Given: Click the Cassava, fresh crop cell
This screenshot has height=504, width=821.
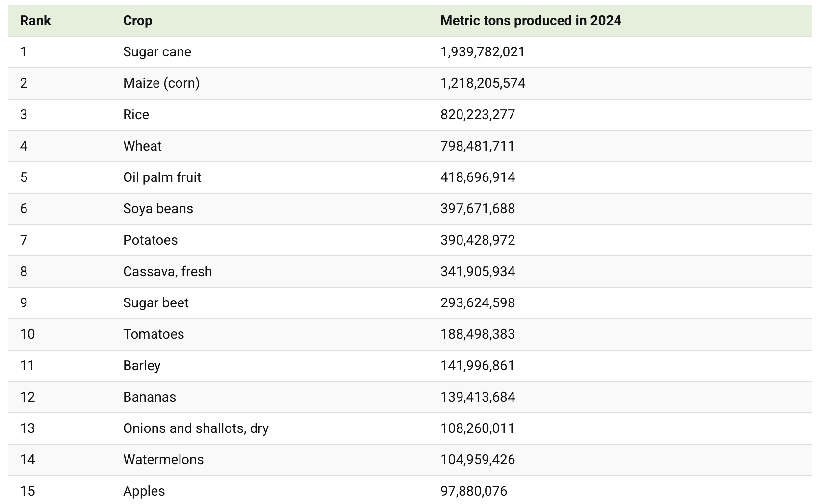Looking at the screenshot, I should pyautogui.click(x=167, y=272).
